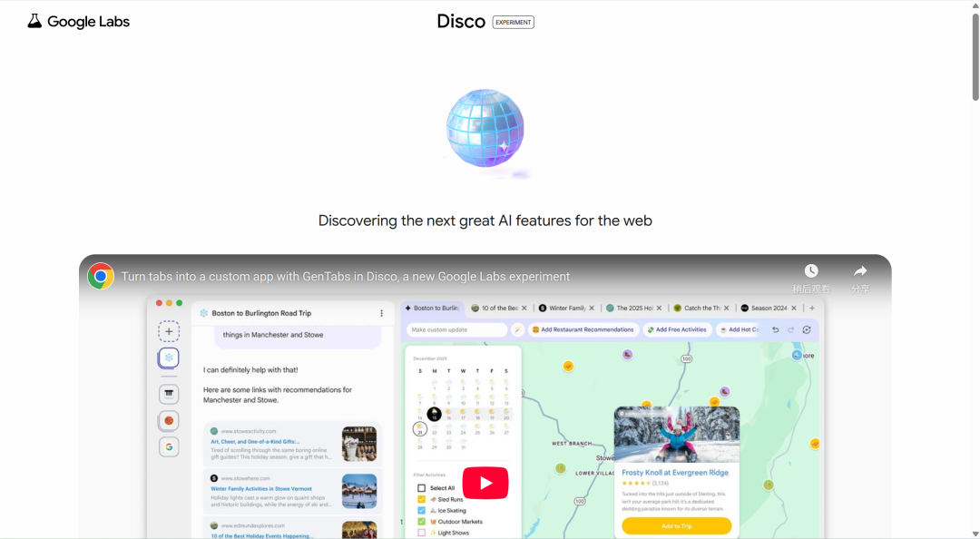This screenshot has width=980, height=539.
Task: Click the page vertical scrollbar thumb
Action: tap(975, 54)
